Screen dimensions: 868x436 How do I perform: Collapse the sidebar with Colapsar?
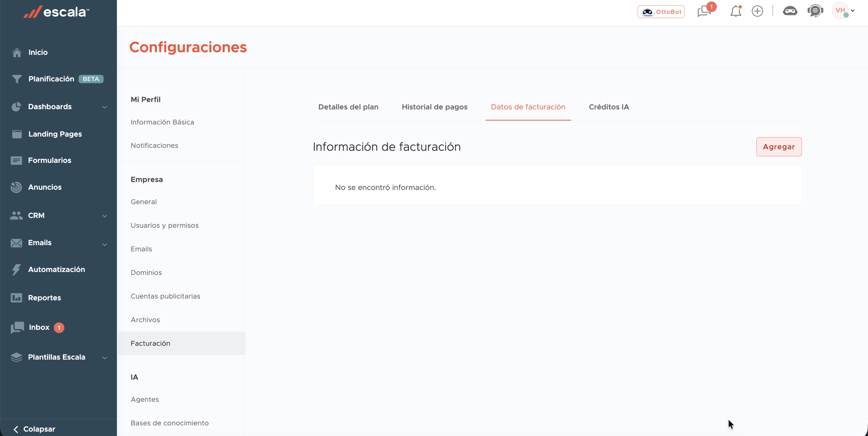point(34,429)
